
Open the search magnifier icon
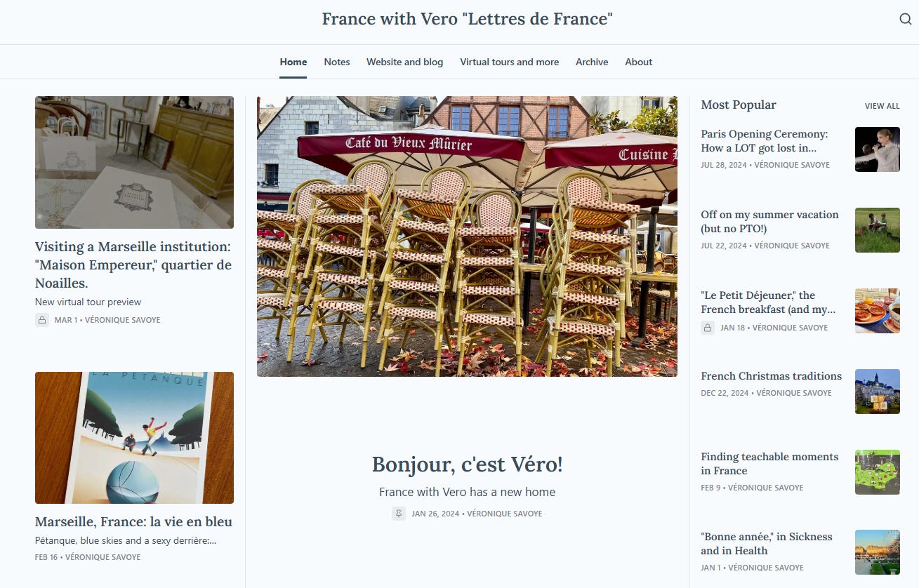point(905,19)
